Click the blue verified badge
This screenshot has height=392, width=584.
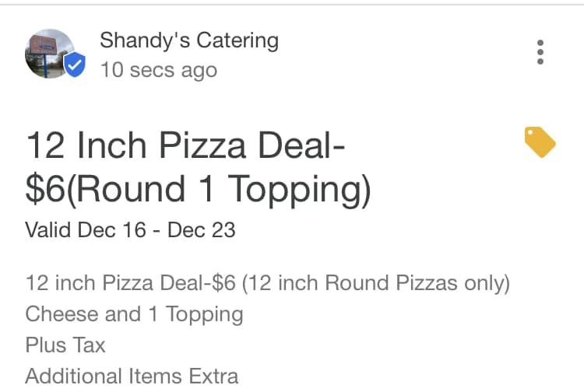(75, 67)
